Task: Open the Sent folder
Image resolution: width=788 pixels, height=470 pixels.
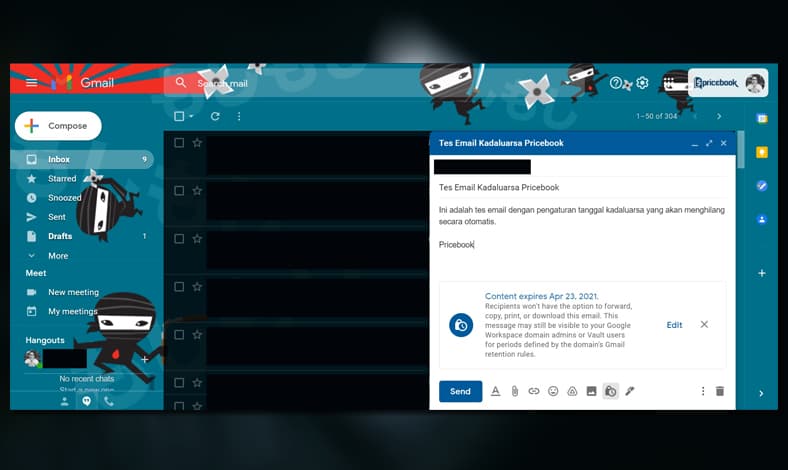Action: [57, 217]
